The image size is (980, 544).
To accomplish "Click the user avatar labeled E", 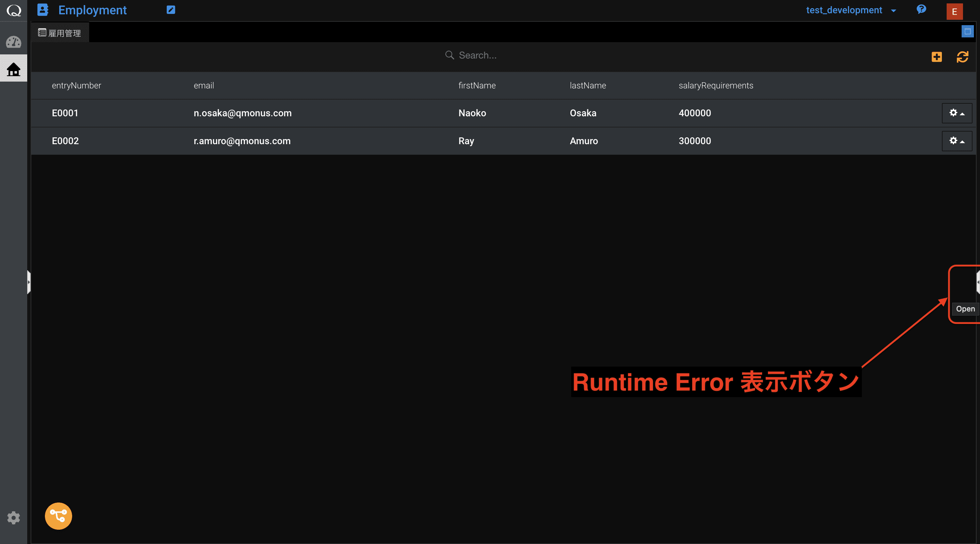I will pyautogui.click(x=954, y=12).
